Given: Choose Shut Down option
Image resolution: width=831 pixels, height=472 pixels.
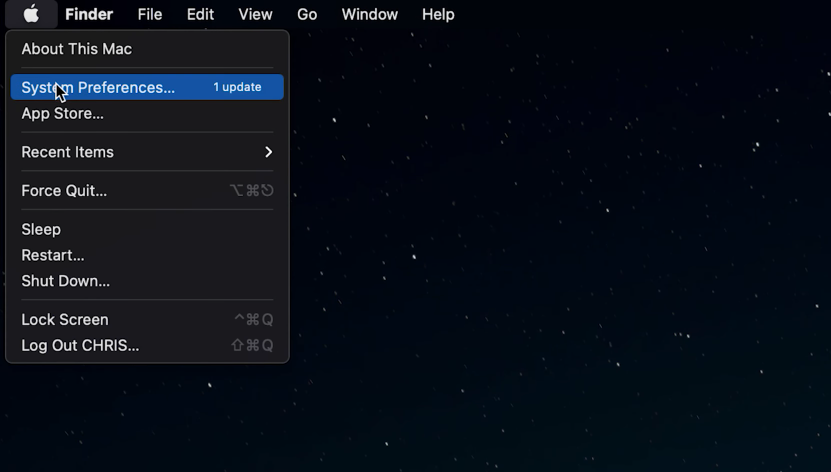Looking at the screenshot, I should coord(66,281).
